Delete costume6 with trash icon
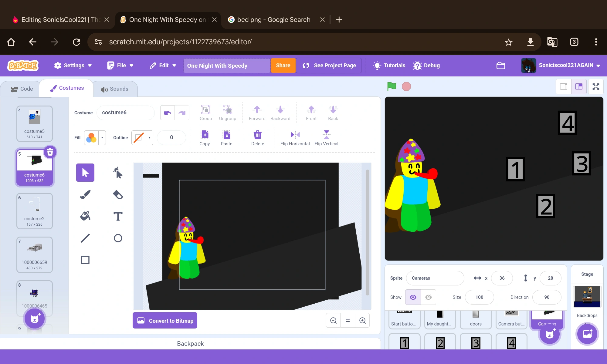 coord(50,153)
